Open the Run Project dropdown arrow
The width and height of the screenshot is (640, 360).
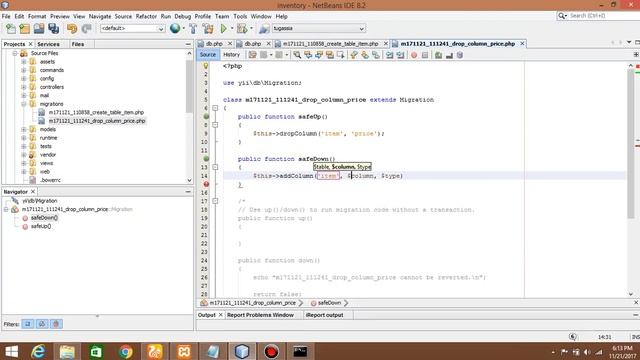pyautogui.click(x=232, y=29)
